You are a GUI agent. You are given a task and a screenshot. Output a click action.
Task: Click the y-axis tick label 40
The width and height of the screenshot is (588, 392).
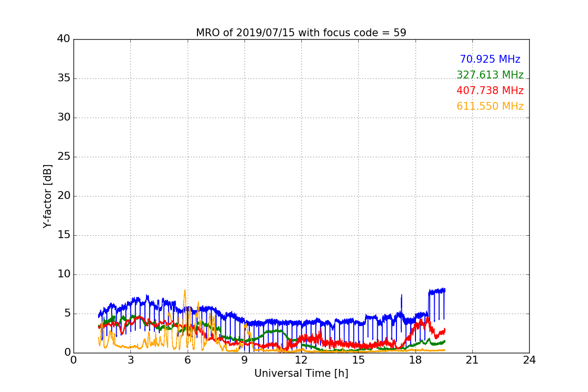[x=64, y=39]
